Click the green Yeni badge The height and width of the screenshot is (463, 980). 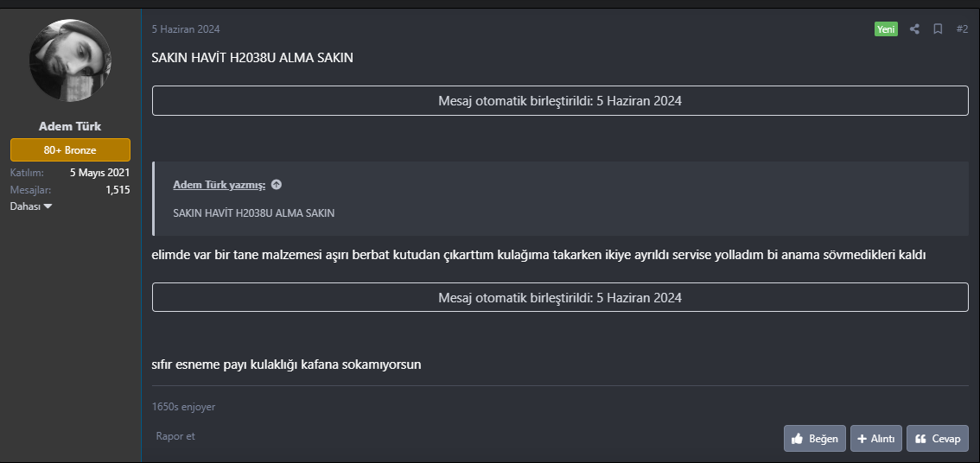point(886,29)
